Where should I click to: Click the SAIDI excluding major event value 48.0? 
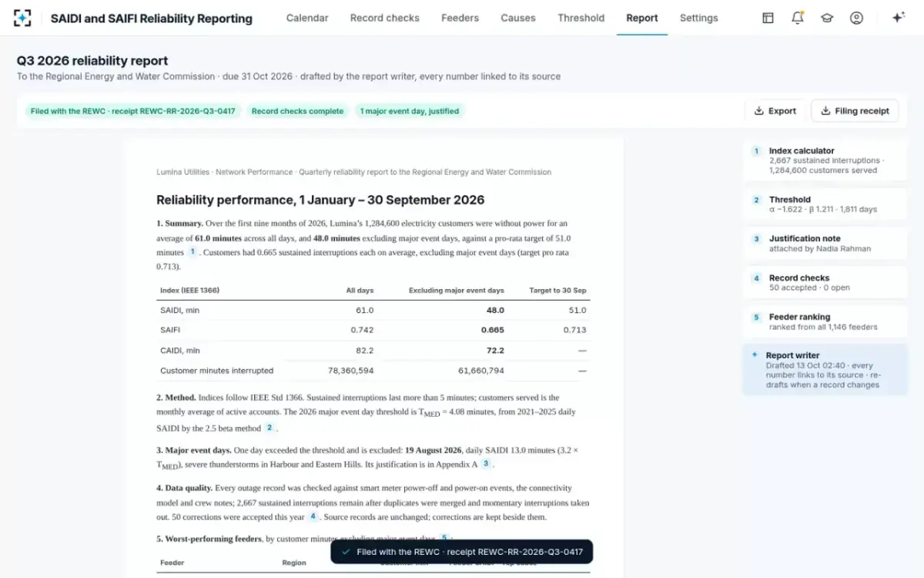point(495,311)
